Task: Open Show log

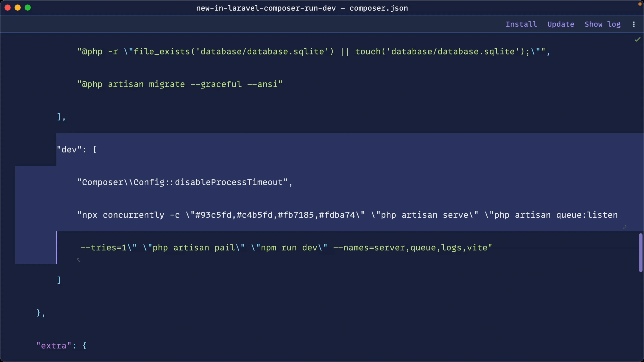Action: coord(603,24)
